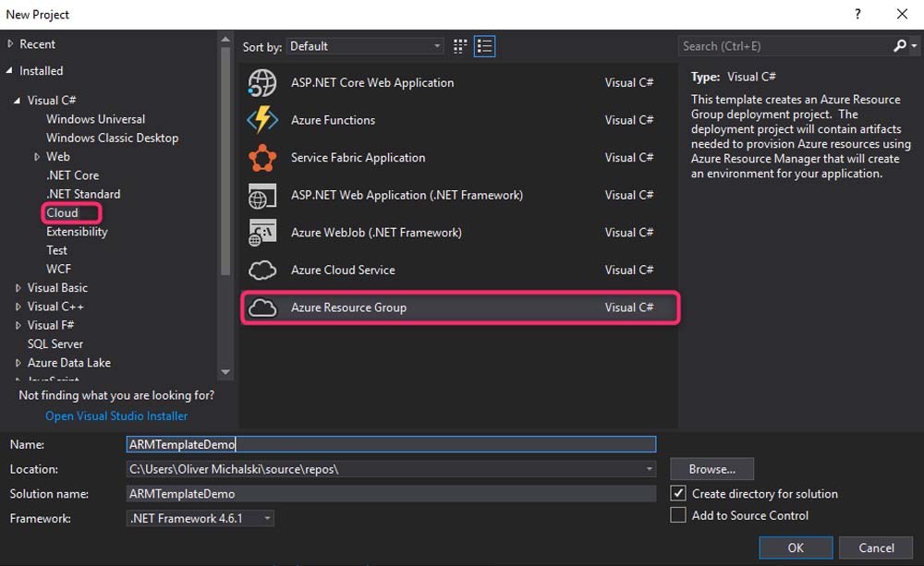The image size is (924, 566).
Task: Click the ASP.NET Core Web Application globe icon
Action: pos(262,83)
